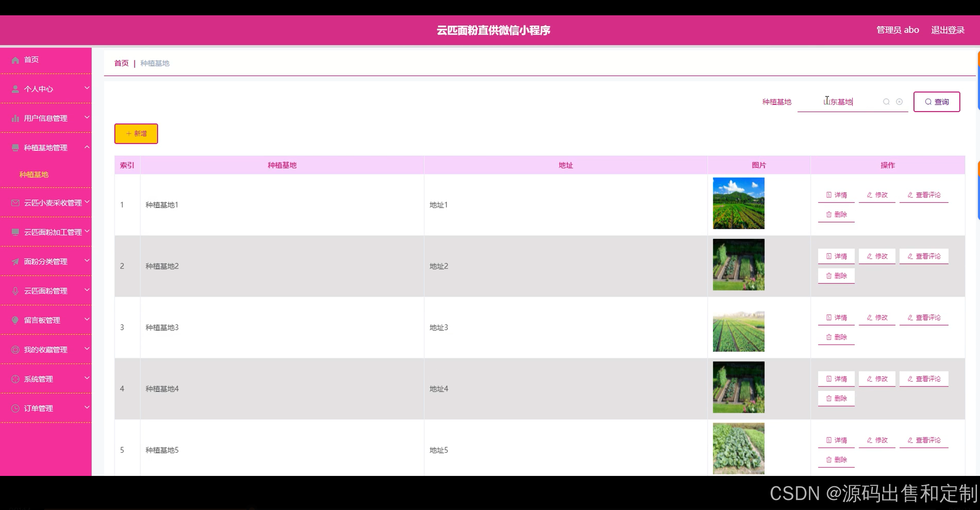
Task: Click 退出登录 in header
Action: click(x=947, y=30)
